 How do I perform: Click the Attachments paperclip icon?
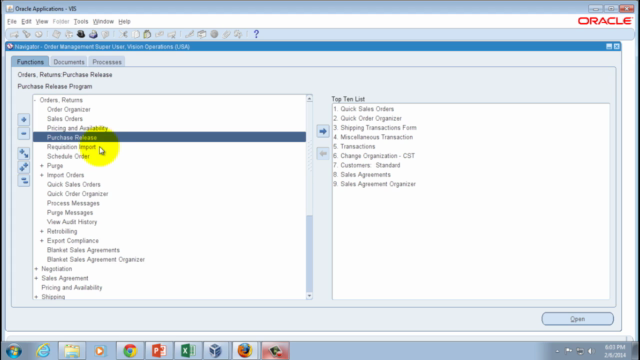tap(226, 34)
